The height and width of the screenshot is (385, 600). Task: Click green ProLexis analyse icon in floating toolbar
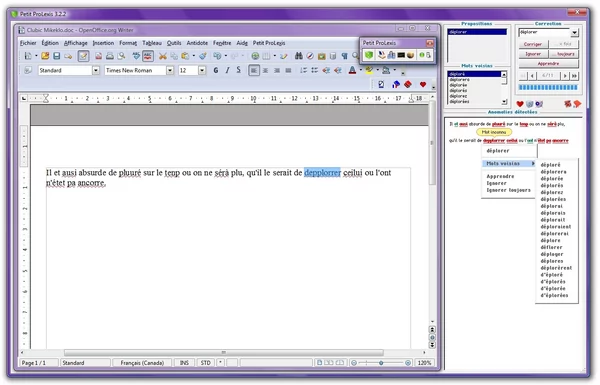coord(368,55)
